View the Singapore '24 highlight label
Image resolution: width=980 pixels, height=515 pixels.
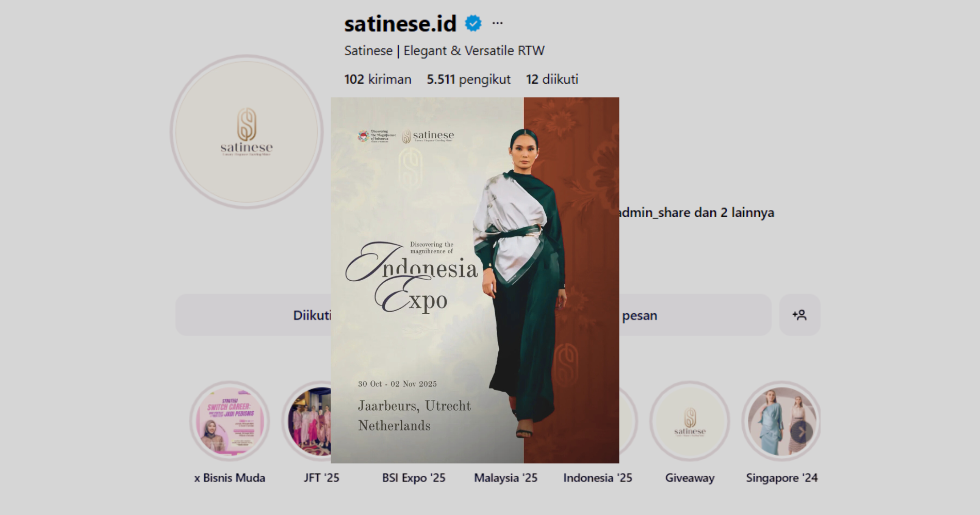click(x=781, y=478)
